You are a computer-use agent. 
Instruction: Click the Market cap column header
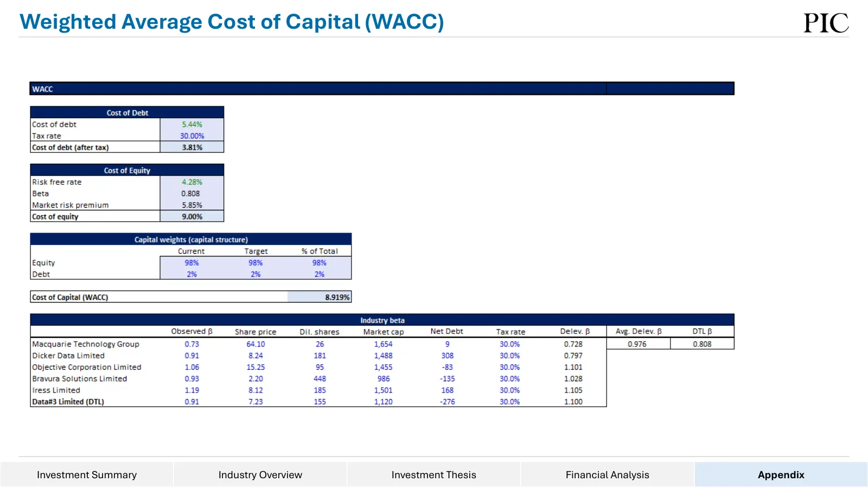384,332
